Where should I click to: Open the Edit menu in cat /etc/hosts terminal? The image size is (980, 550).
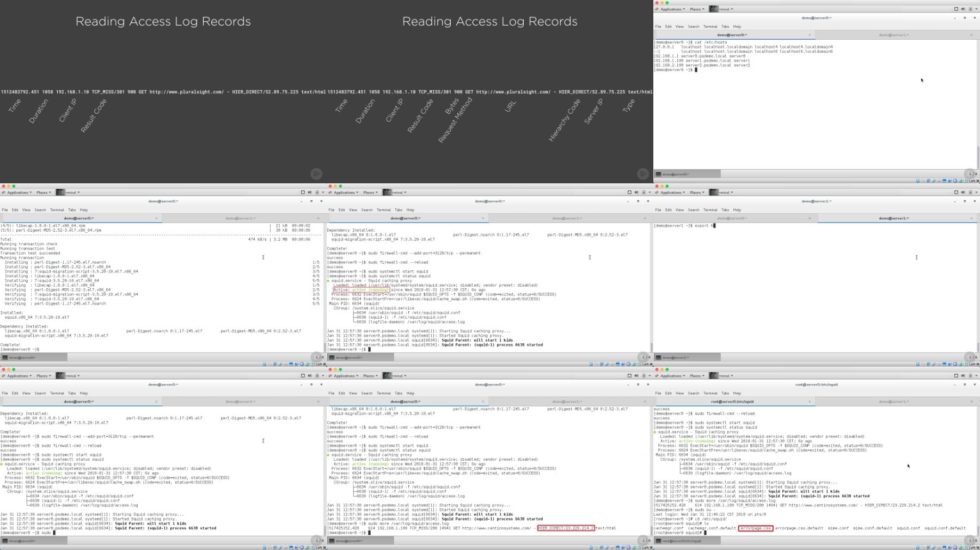tap(668, 27)
